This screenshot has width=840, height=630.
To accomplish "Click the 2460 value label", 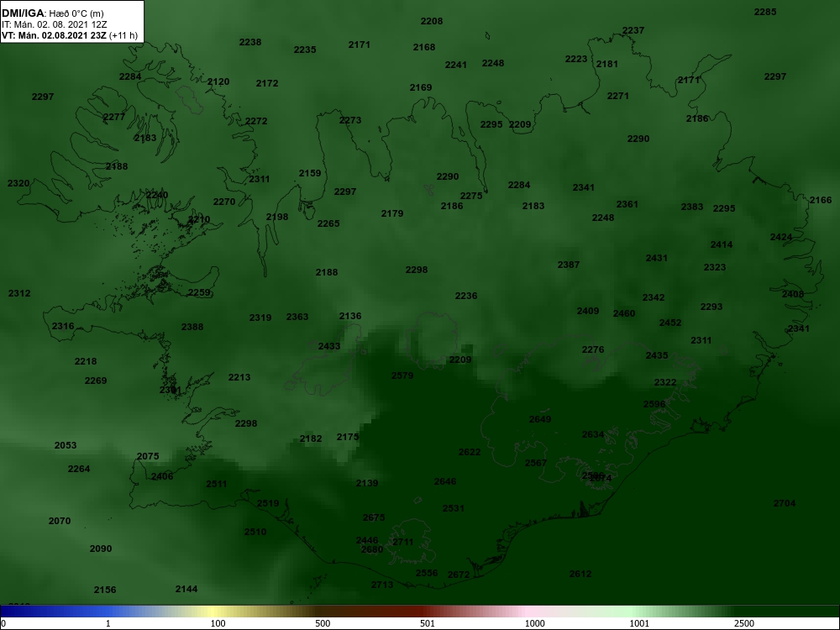I will tap(624, 313).
